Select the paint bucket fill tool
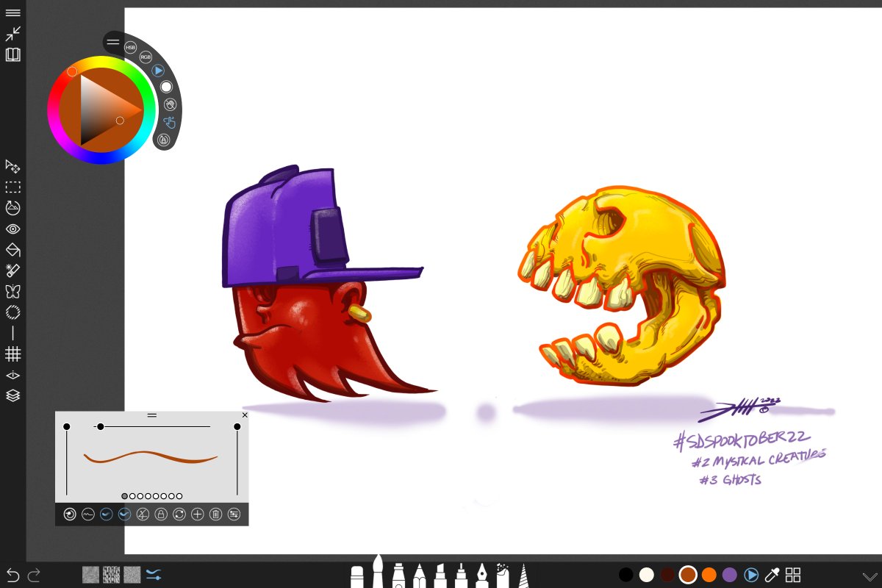Image resolution: width=882 pixels, height=588 pixels. (x=12, y=250)
